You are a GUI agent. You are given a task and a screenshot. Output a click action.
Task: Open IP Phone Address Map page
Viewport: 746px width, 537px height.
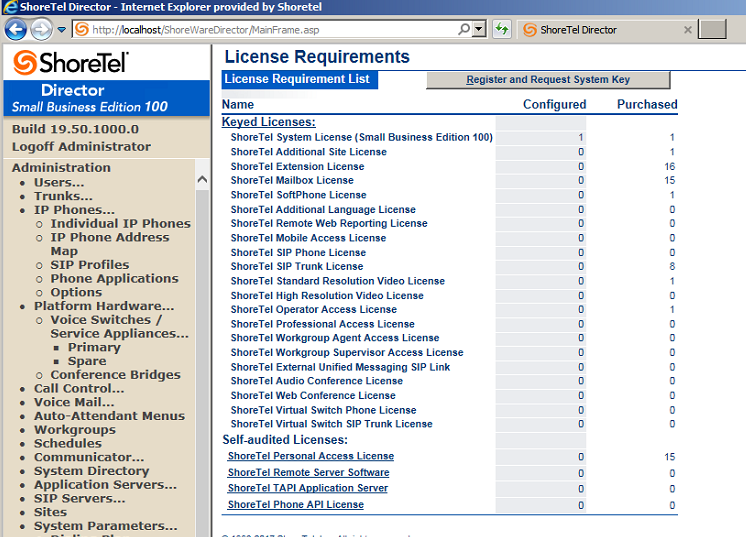110,244
